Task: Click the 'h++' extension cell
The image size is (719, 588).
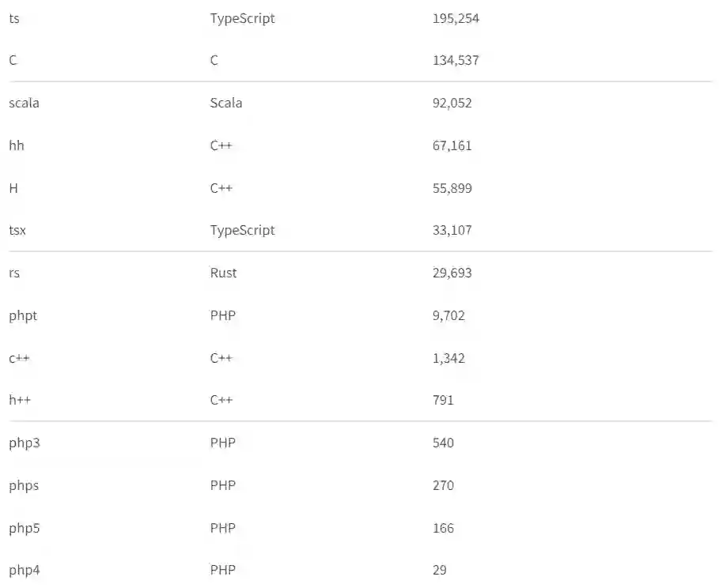Action: tap(20, 400)
